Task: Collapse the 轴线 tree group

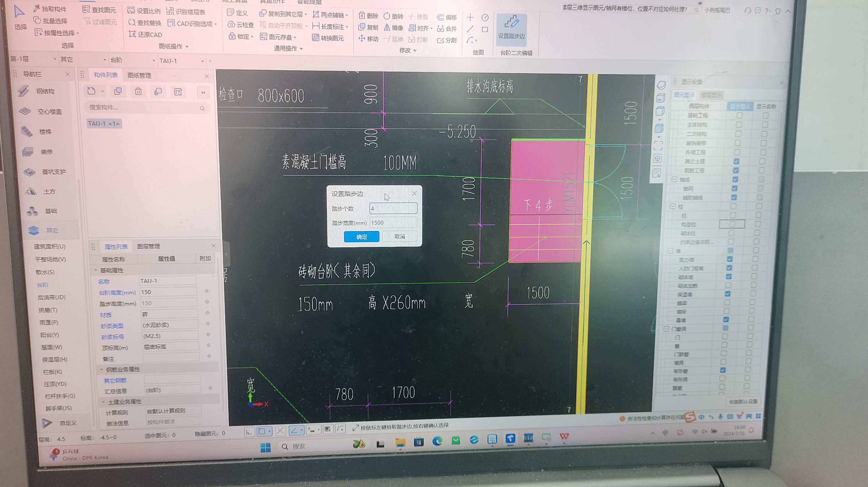Action: (x=674, y=179)
